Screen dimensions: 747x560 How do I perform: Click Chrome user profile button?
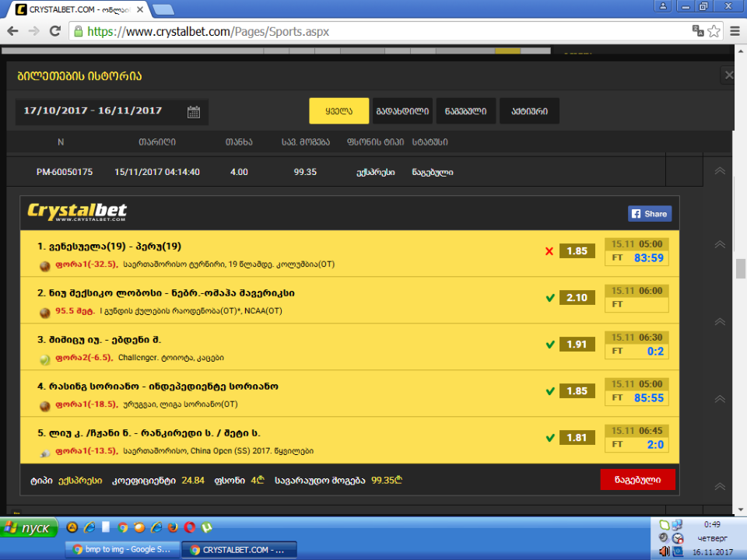click(x=663, y=6)
